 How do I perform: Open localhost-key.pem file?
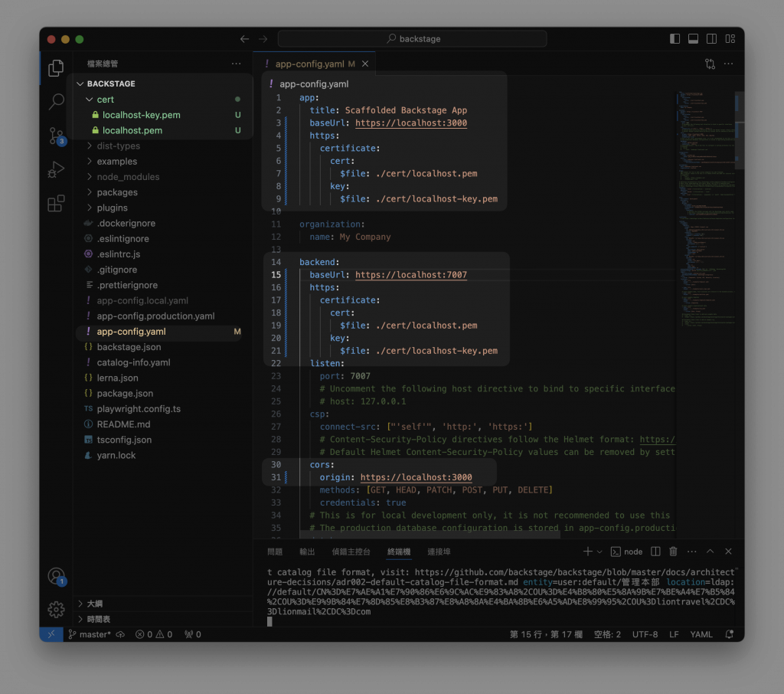click(162, 115)
